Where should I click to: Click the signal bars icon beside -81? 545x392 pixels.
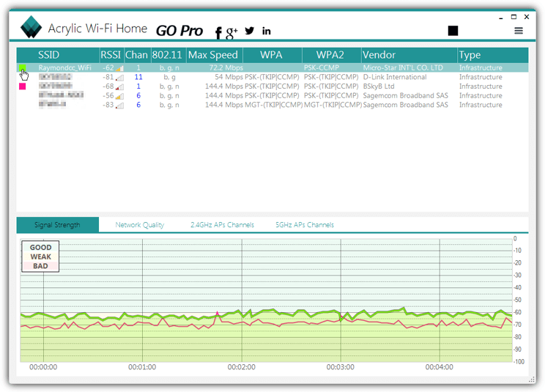click(120, 78)
